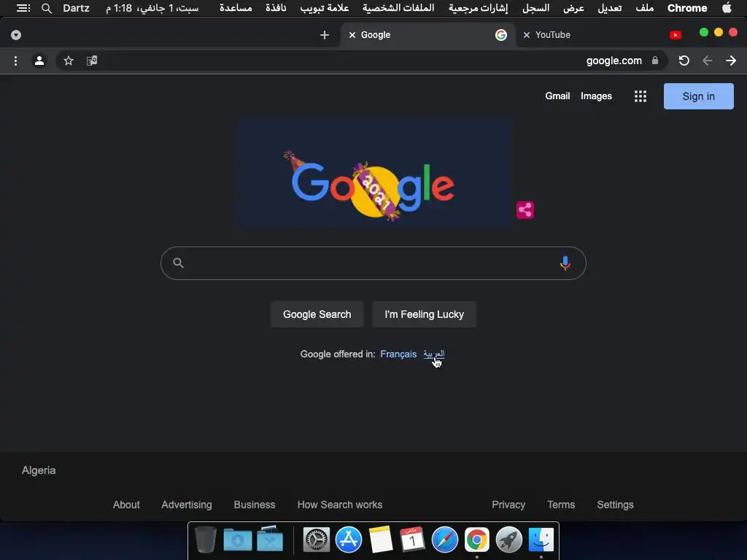Viewport: 747px width, 560px height.
Task: Open the Advertising footer link
Action: click(x=187, y=505)
